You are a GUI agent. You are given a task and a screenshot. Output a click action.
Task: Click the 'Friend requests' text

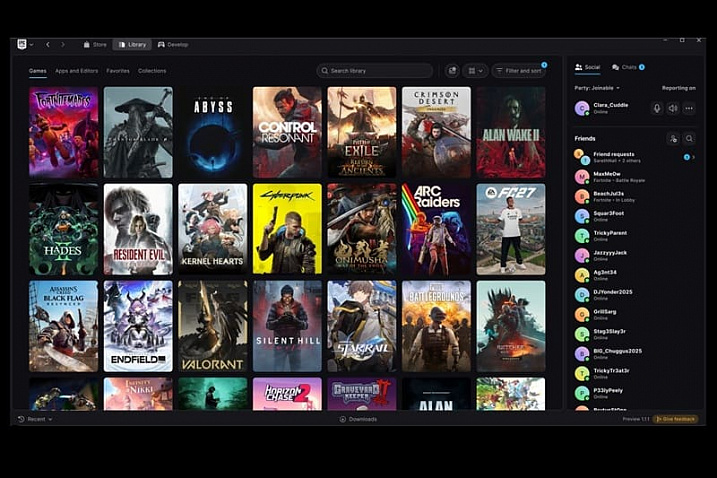614,154
